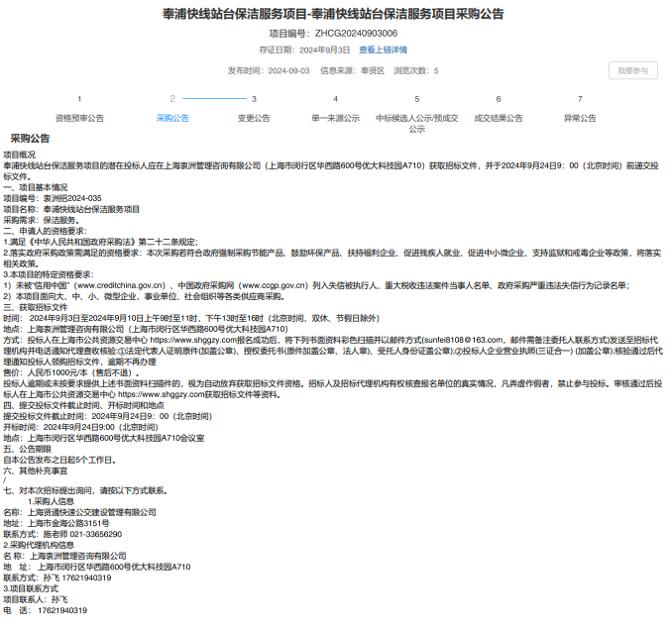Screen dimensions: 672x626
Task: Open the 异常公告 step
Action: click(580, 118)
